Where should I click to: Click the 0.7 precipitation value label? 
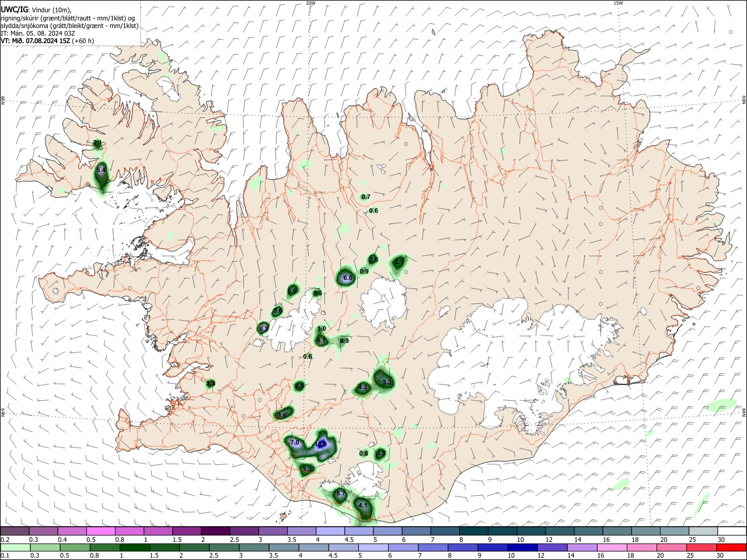tap(366, 197)
